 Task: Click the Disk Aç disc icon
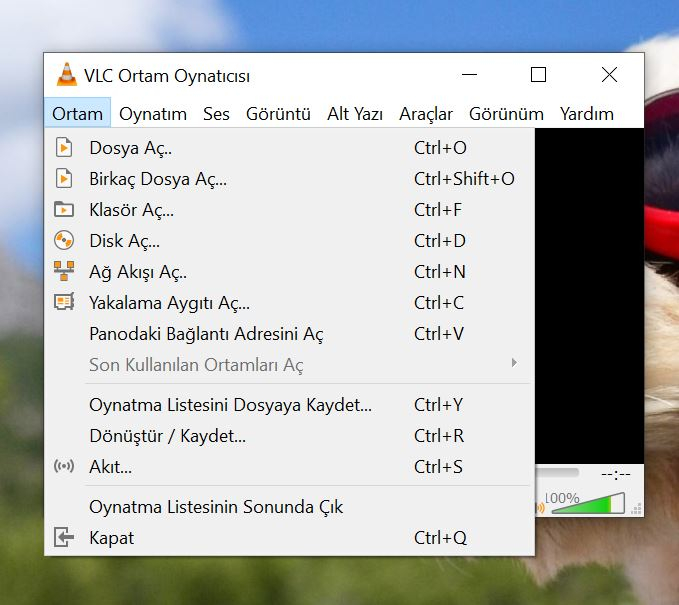(64, 241)
